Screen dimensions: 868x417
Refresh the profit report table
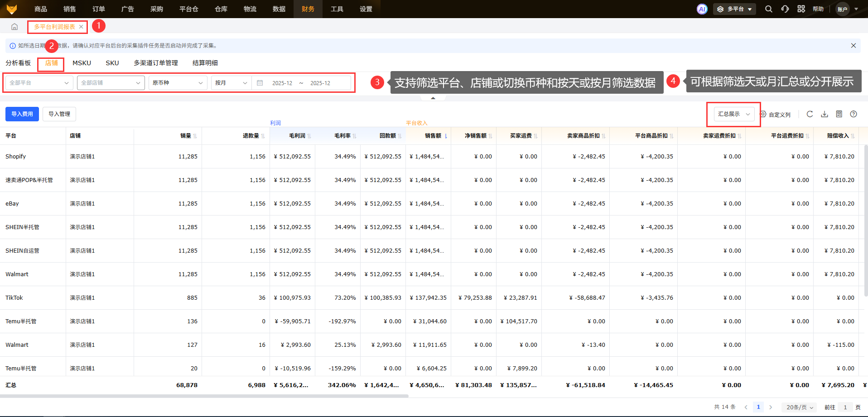point(810,114)
